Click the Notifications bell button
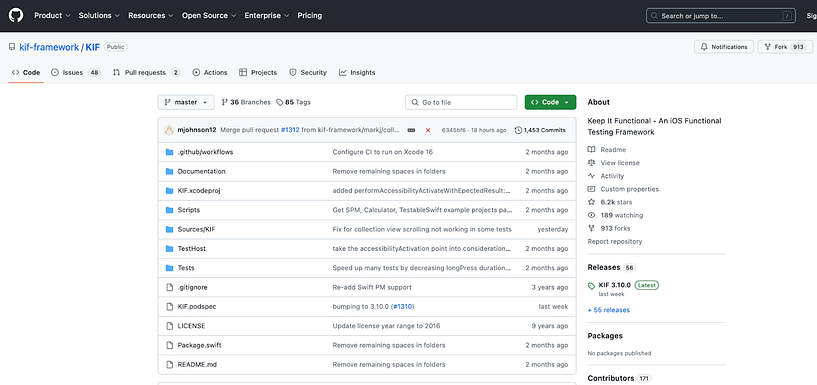Screen dimensions: 817x385 [724, 47]
